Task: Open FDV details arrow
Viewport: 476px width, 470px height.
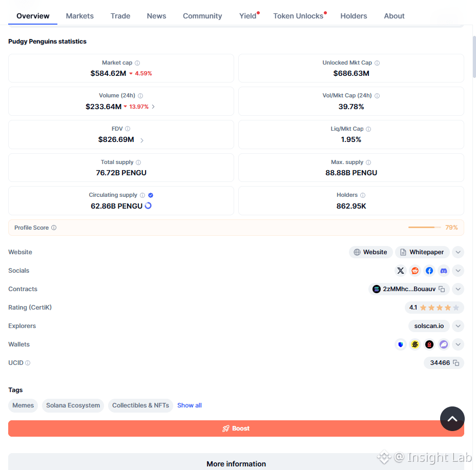Action: [x=142, y=140]
